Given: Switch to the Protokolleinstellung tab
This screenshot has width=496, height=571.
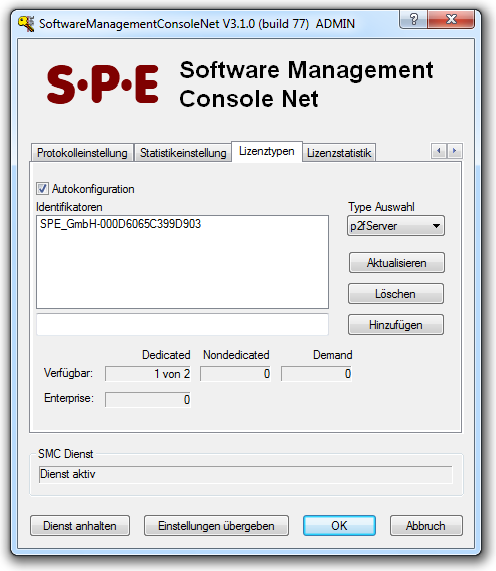Looking at the screenshot, I should tap(82, 153).
